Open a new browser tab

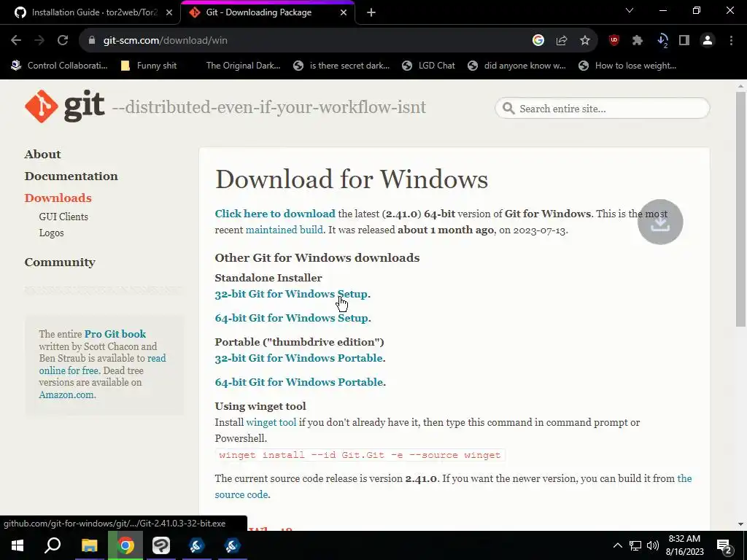coord(371,12)
